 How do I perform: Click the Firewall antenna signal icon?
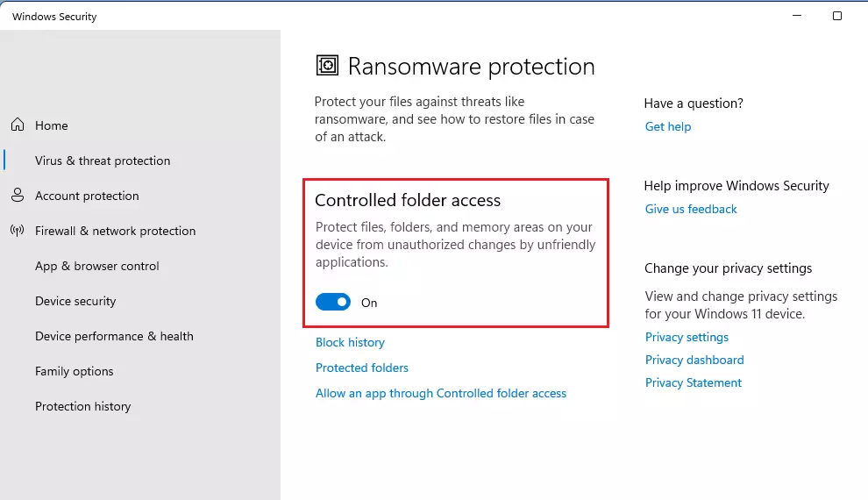(18, 231)
